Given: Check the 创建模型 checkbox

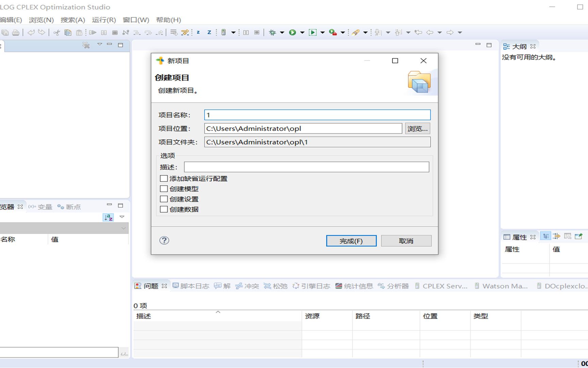Looking at the screenshot, I should (x=164, y=189).
